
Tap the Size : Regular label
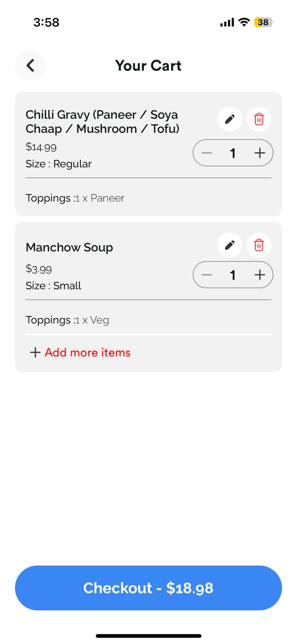point(58,164)
